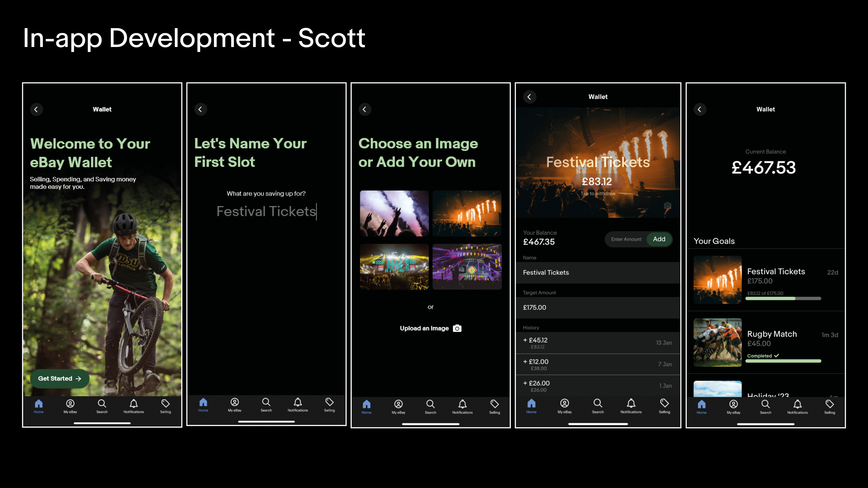The height and width of the screenshot is (488, 868).
Task: Open Selling tab on the welcome screen
Action: coord(165,406)
